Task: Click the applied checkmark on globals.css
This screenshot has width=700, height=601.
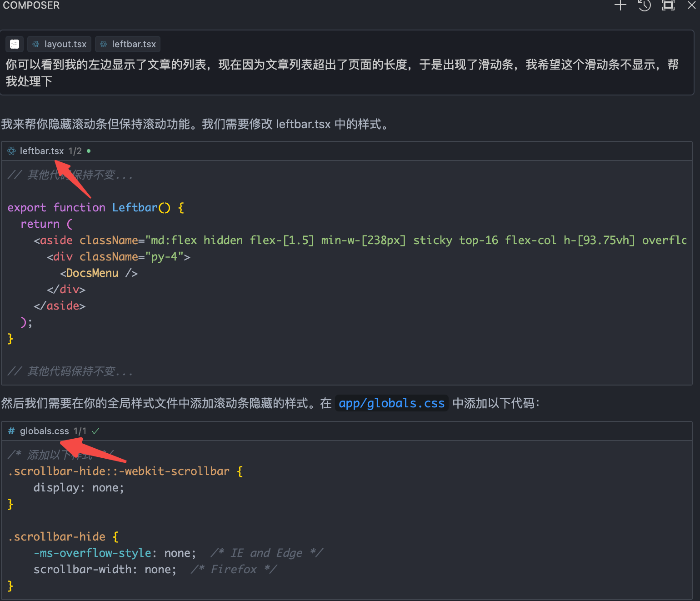Action: coord(95,431)
